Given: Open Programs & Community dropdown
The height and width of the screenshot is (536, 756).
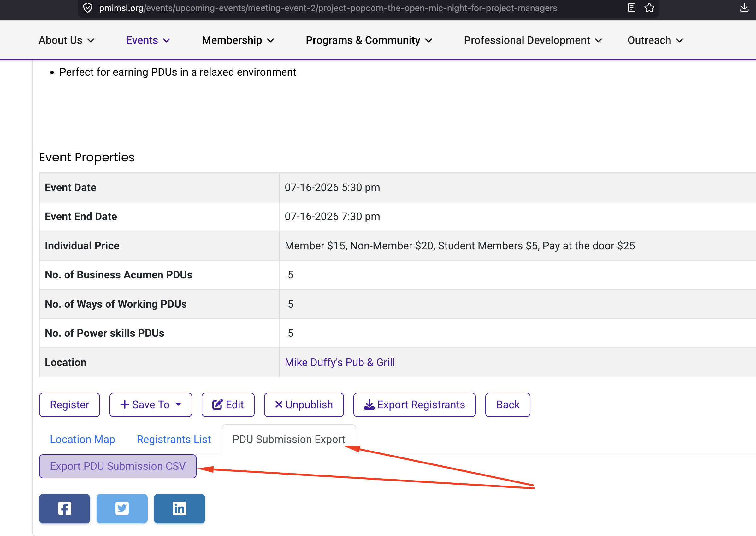Looking at the screenshot, I should click(369, 40).
